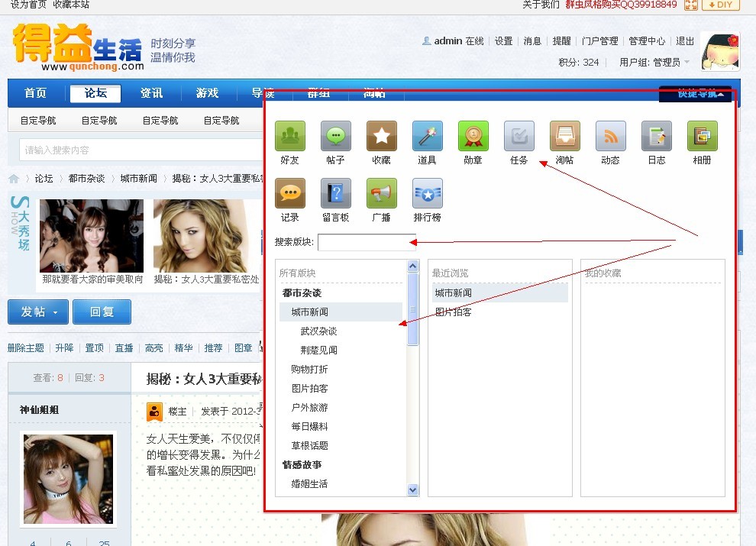Select 荆楚见闻 in the forum list
Viewport: 756px width, 546px height.
pyautogui.click(x=318, y=351)
